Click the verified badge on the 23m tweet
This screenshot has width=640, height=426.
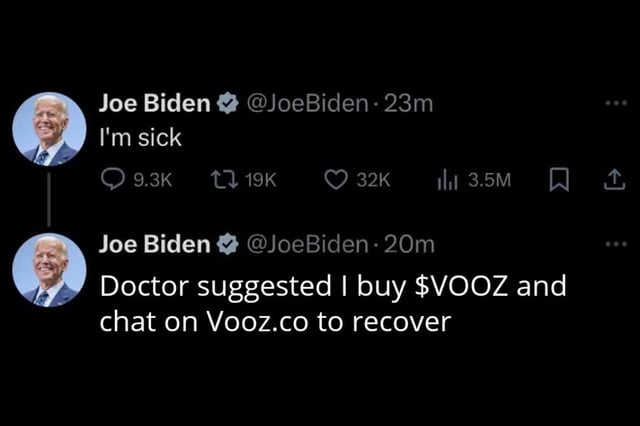(227, 103)
